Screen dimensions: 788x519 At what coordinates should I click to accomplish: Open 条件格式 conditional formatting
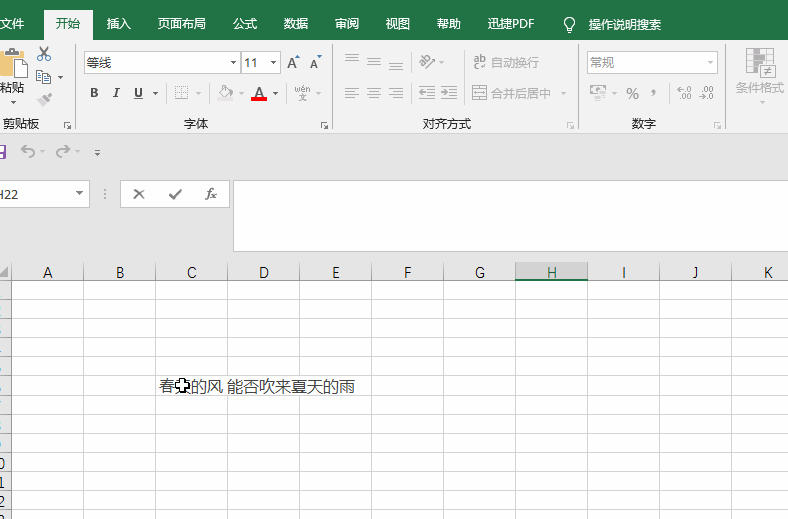pyautogui.click(x=760, y=75)
